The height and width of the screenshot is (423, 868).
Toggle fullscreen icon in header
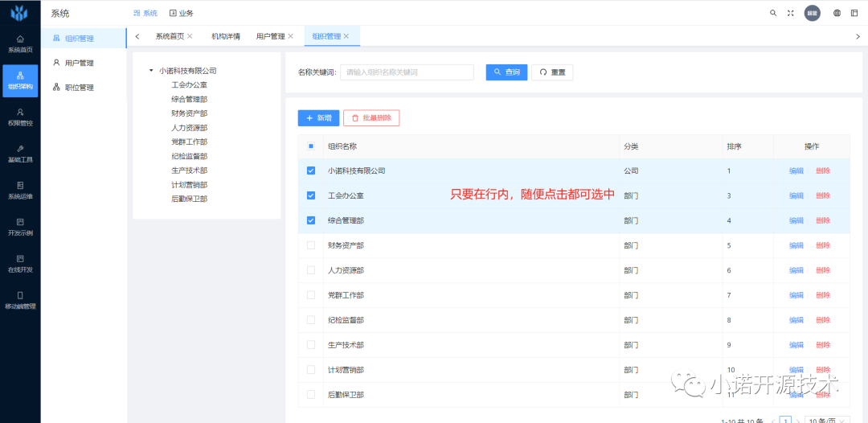coord(791,14)
